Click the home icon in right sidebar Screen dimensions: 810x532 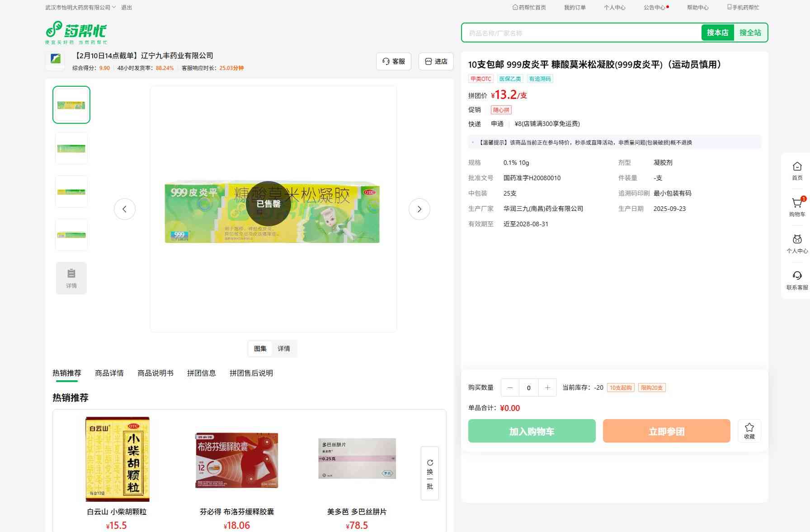pyautogui.click(x=797, y=171)
